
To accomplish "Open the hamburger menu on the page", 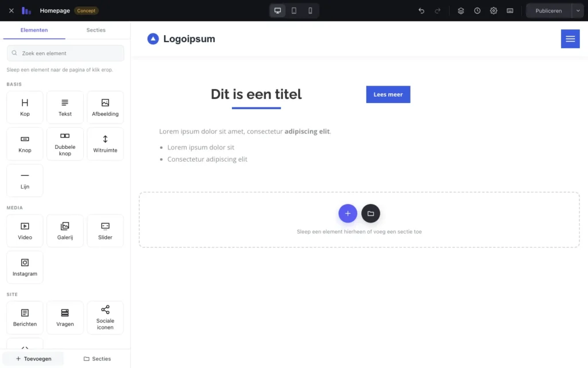I will tap(570, 39).
